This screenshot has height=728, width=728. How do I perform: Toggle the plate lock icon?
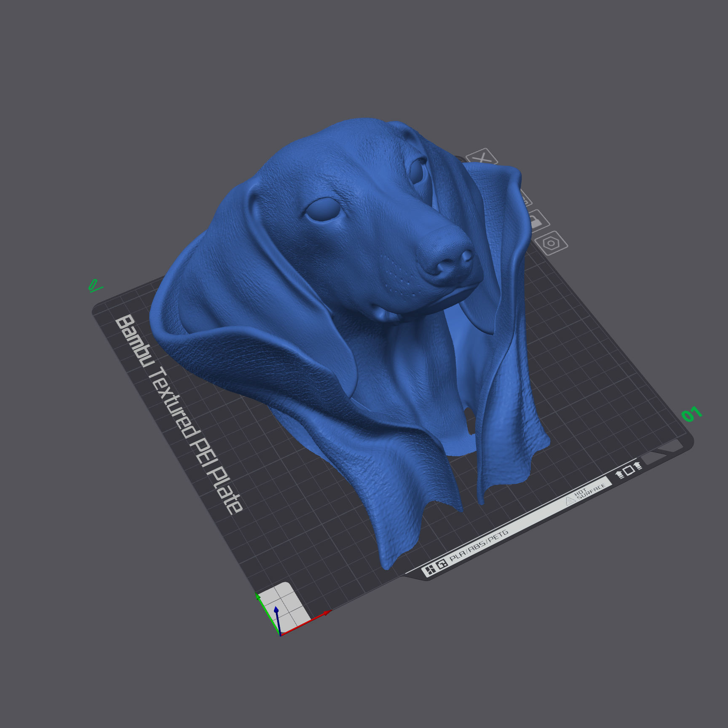point(538,221)
